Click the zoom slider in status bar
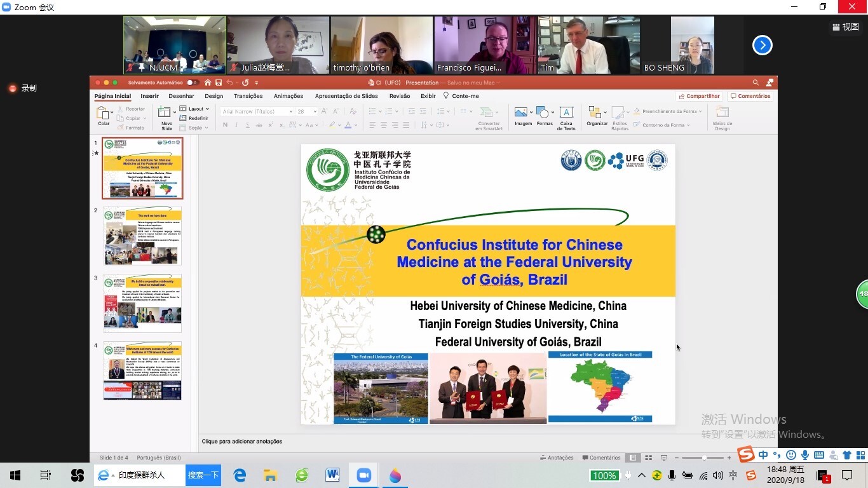868x488 pixels. pos(703,457)
